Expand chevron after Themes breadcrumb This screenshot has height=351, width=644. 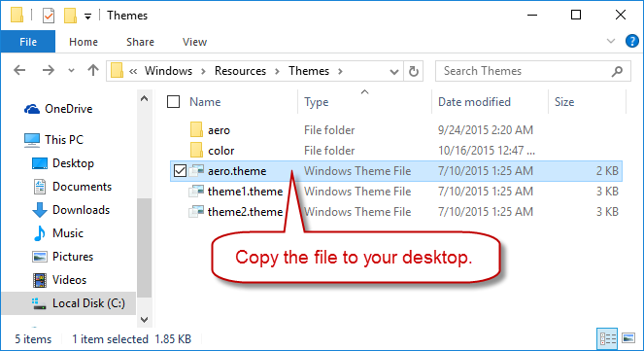coord(340,72)
